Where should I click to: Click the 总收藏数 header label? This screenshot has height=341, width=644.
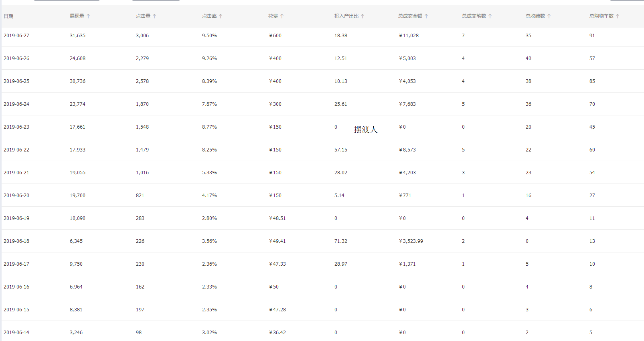pos(535,16)
